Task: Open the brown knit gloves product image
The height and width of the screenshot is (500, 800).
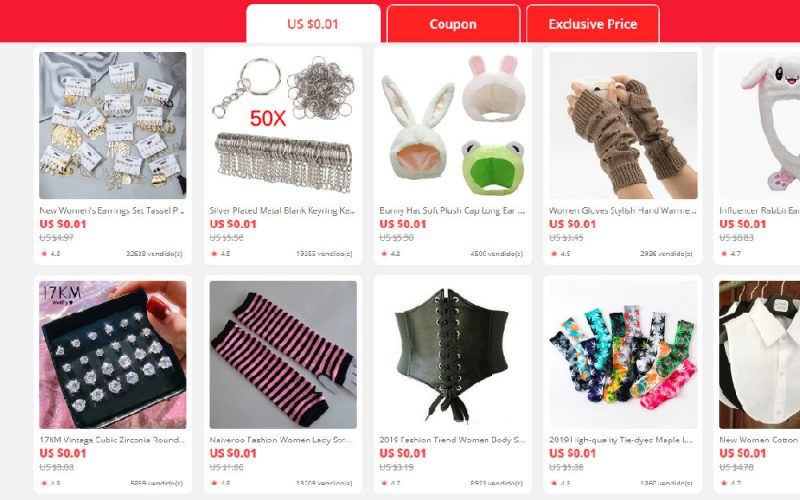Action: coord(623,125)
